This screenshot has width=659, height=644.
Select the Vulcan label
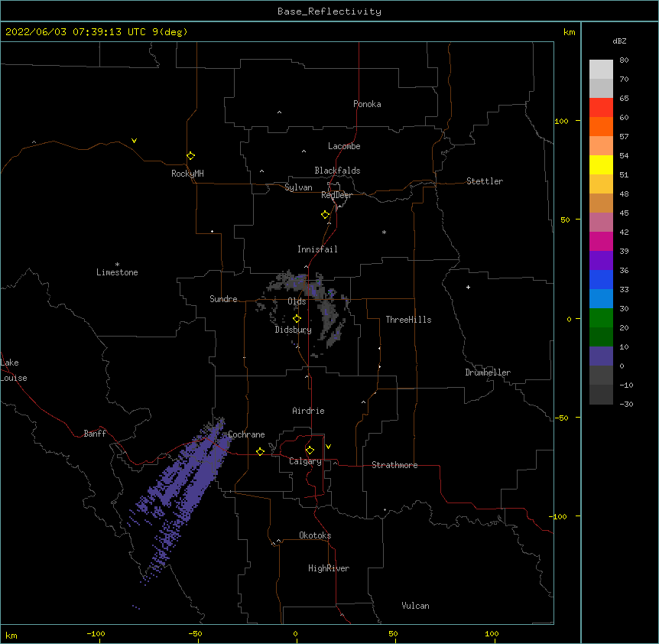[415, 606]
